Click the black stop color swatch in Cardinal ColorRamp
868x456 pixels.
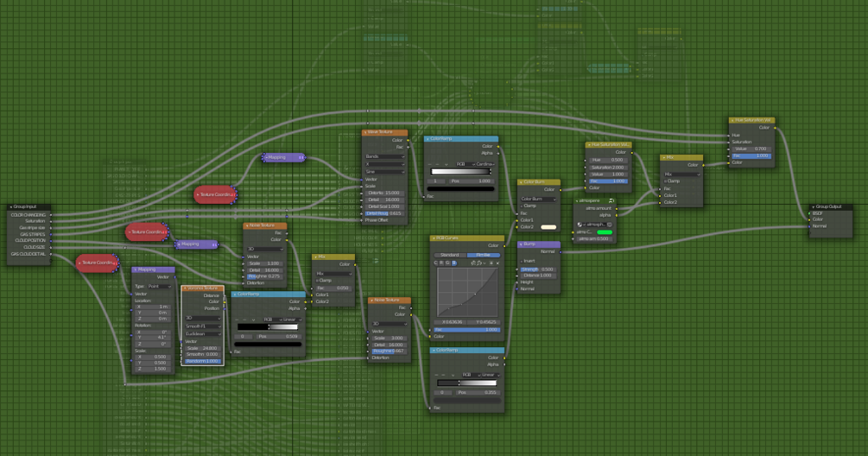[x=460, y=189]
